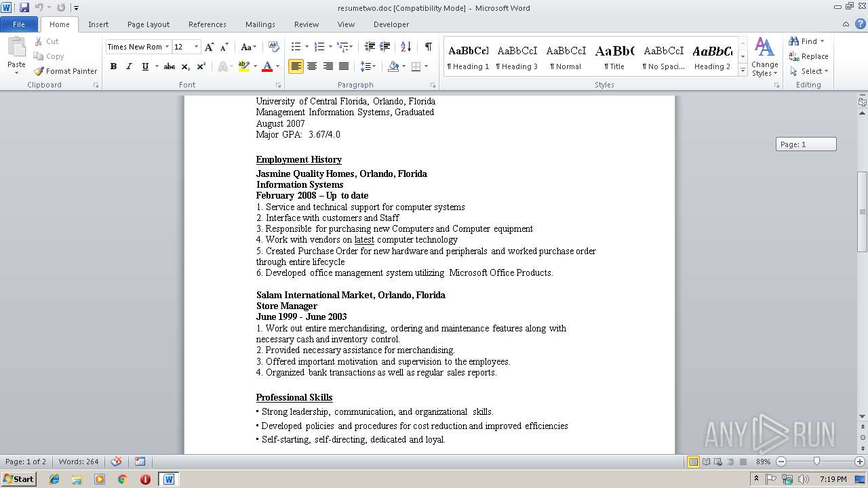
Task: Click the Save icon in Quick Access toolbar
Action: point(24,7)
